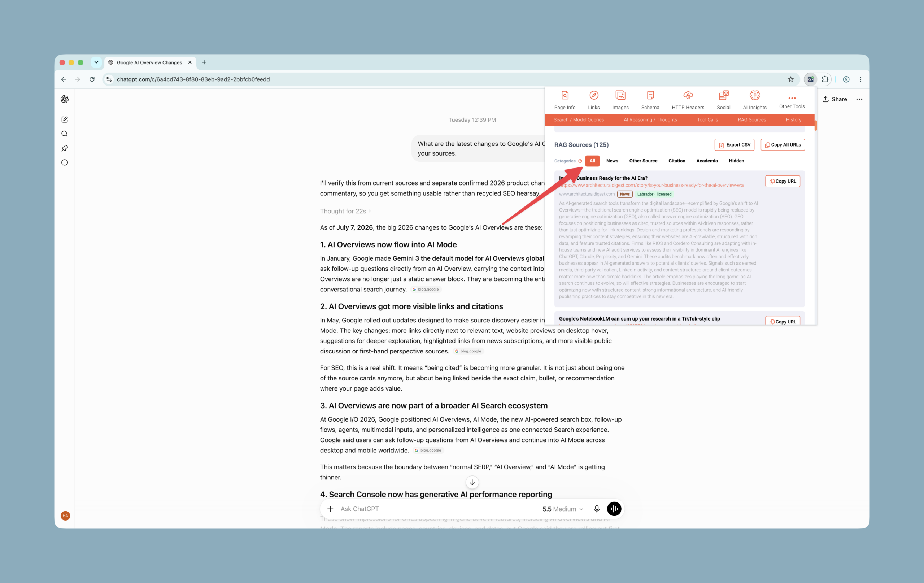Open search chats icon in sidebar
924x583 pixels.
(65, 134)
